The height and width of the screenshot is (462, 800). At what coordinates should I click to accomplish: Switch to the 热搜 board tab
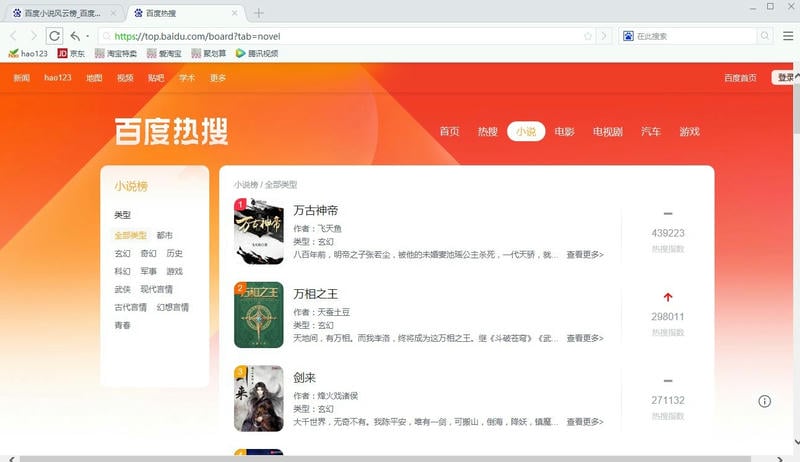pyautogui.click(x=488, y=132)
